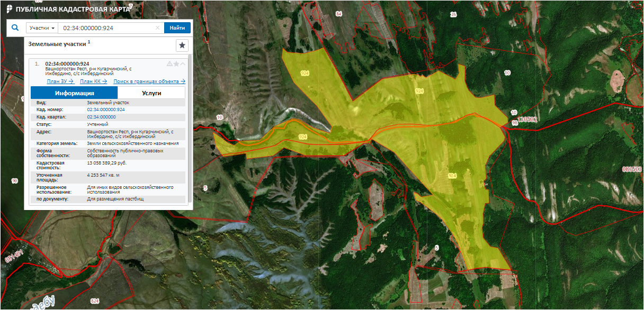Viewport: 644px width, 310px height.
Task: Open favorites with the star button
Action: pos(182,45)
